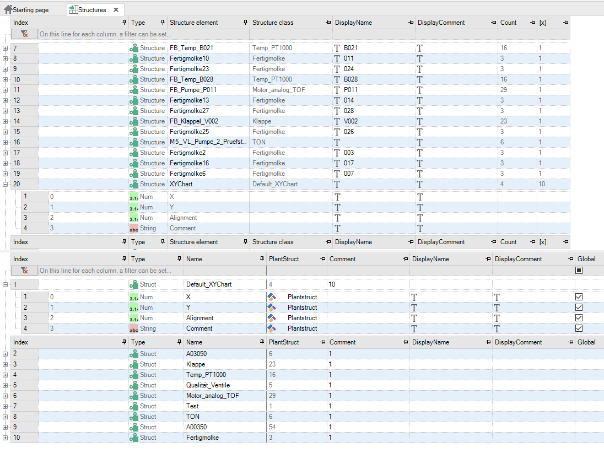Pin the upper Index column header
This screenshot has width=604, height=455.
(124, 23)
